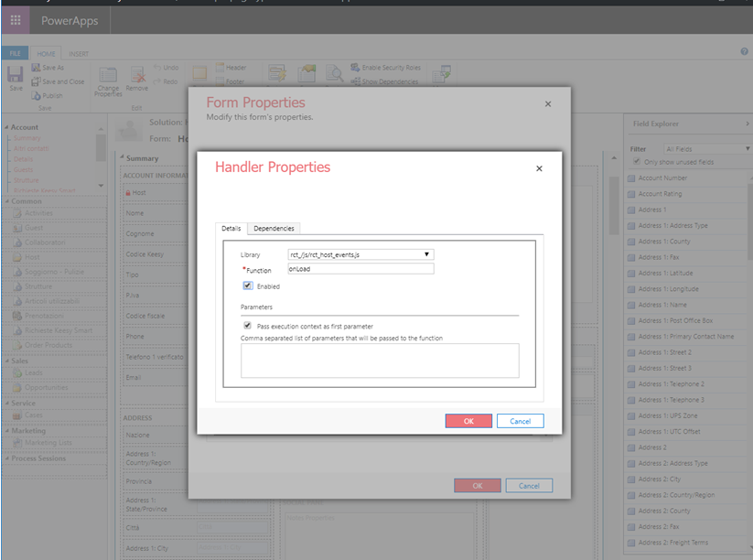Select Summary in Account tree

[x=27, y=138]
